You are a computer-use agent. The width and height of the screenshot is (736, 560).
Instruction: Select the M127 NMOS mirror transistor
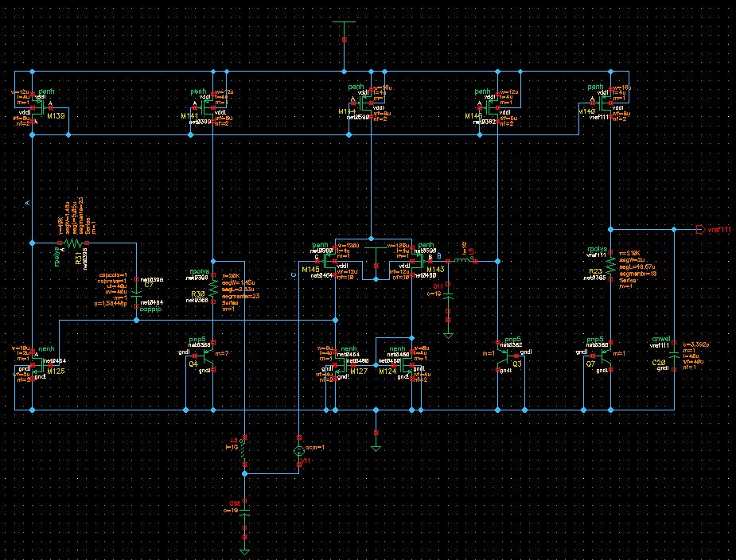coord(344,365)
